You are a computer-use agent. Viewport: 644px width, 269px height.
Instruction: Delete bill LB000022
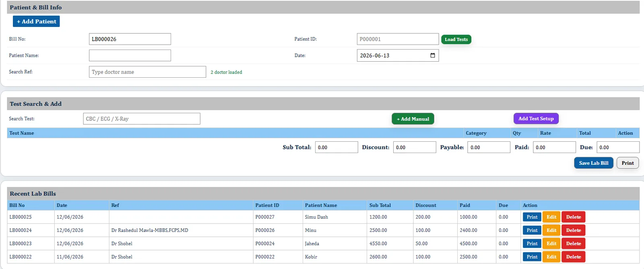[574, 257]
